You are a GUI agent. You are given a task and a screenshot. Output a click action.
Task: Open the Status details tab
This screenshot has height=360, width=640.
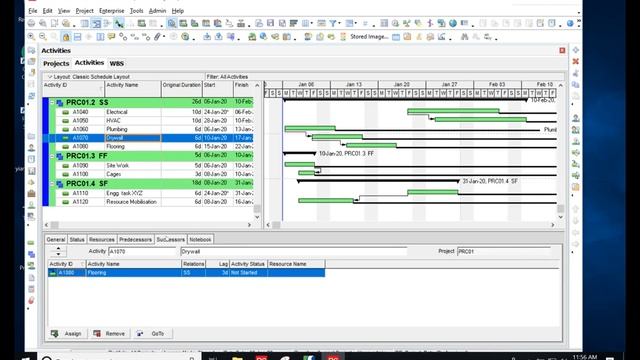77,240
